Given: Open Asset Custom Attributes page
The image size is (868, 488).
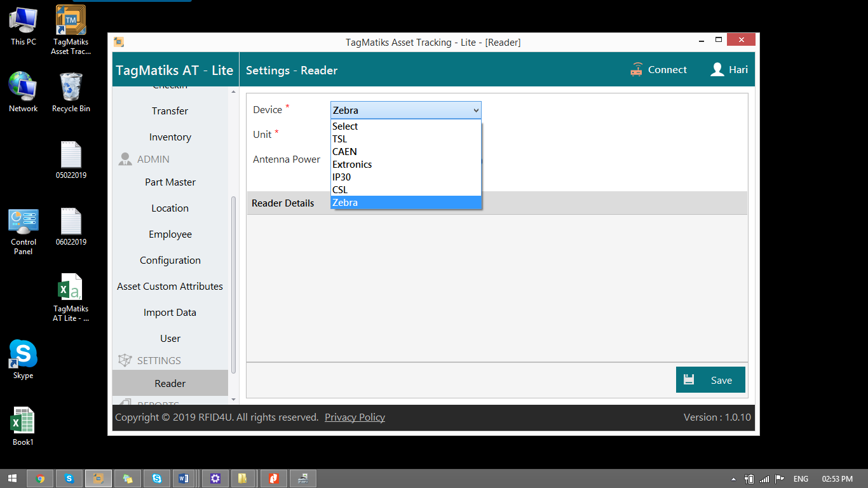Looking at the screenshot, I should 170,287.
